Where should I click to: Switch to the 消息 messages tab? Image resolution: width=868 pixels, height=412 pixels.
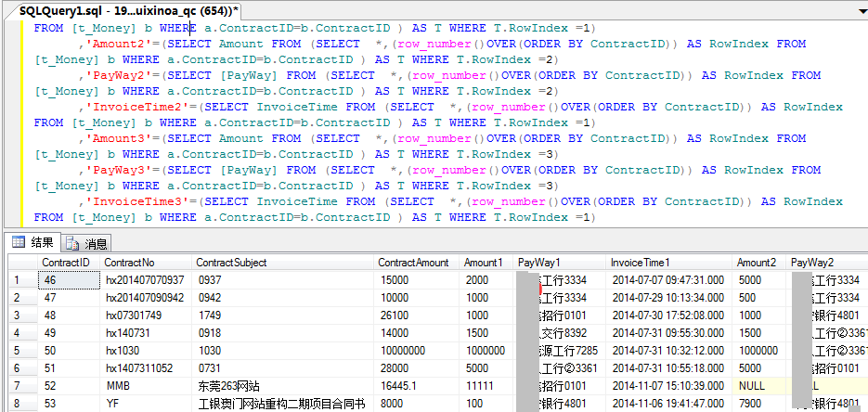click(x=87, y=243)
